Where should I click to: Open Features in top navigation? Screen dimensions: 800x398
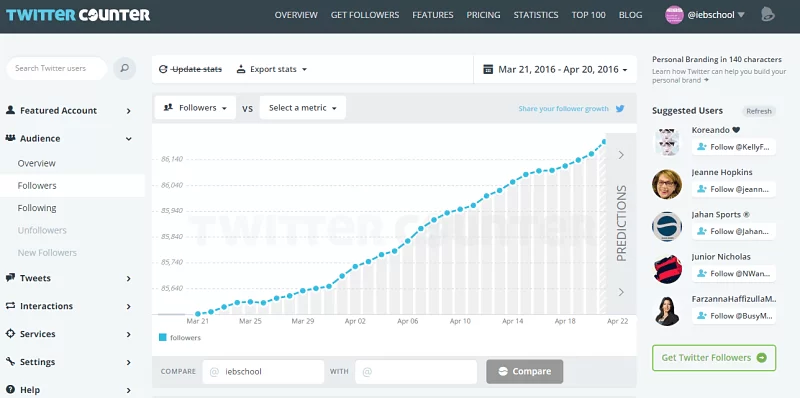tap(433, 15)
